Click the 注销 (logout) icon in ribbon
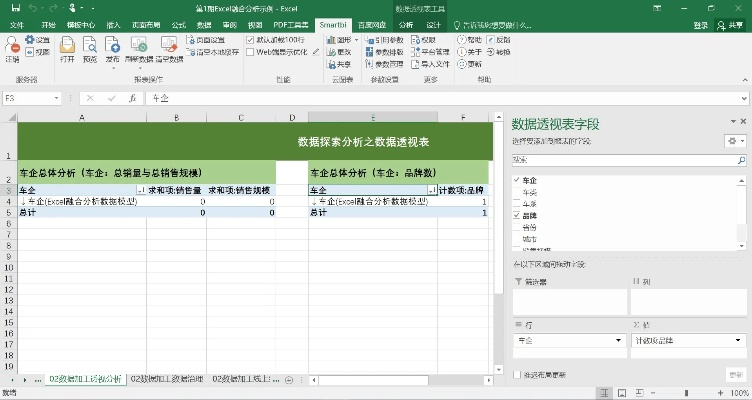 pos(12,48)
